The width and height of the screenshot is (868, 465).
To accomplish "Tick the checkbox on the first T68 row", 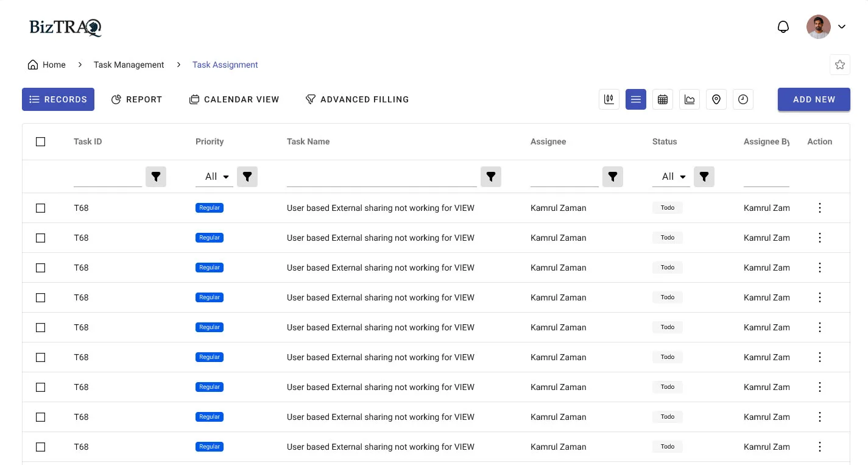I will [x=41, y=208].
